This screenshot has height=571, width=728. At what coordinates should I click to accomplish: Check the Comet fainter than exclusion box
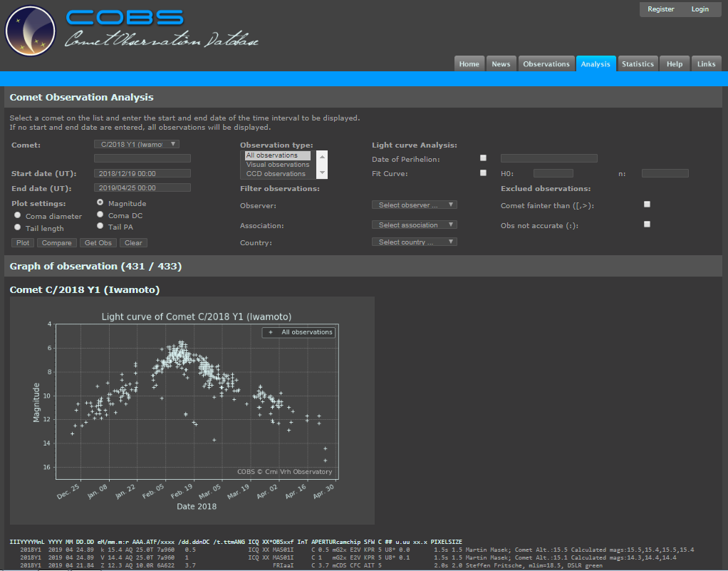click(647, 205)
